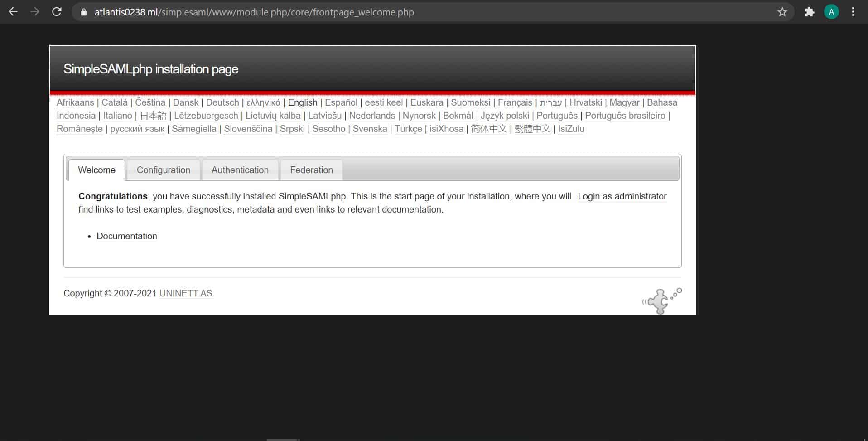Screen dimensions: 868x441
Task: Switch language to Nynorsk
Action: (x=419, y=116)
